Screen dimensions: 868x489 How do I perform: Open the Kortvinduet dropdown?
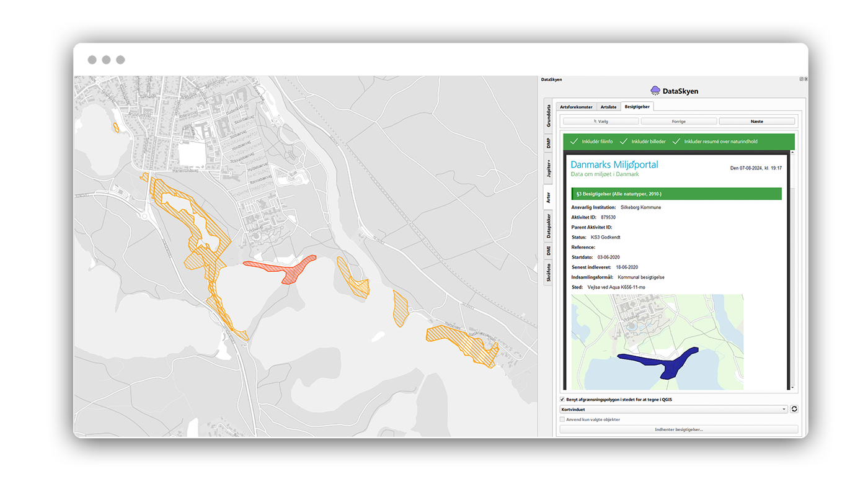point(673,410)
